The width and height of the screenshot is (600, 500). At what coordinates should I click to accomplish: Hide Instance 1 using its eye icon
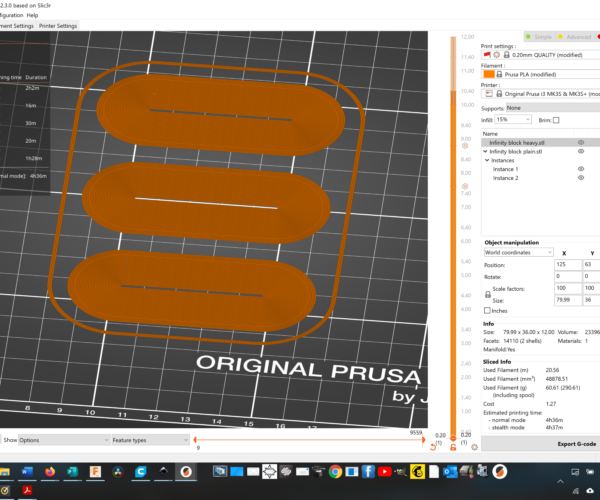click(581, 169)
